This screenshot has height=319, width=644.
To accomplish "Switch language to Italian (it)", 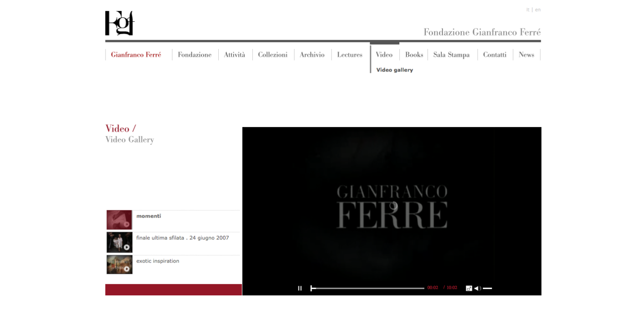I will coord(528,10).
